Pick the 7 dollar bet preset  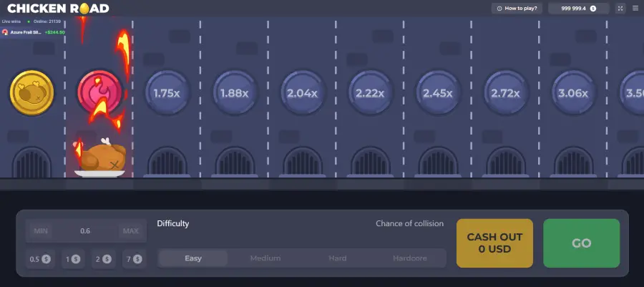pos(135,259)
